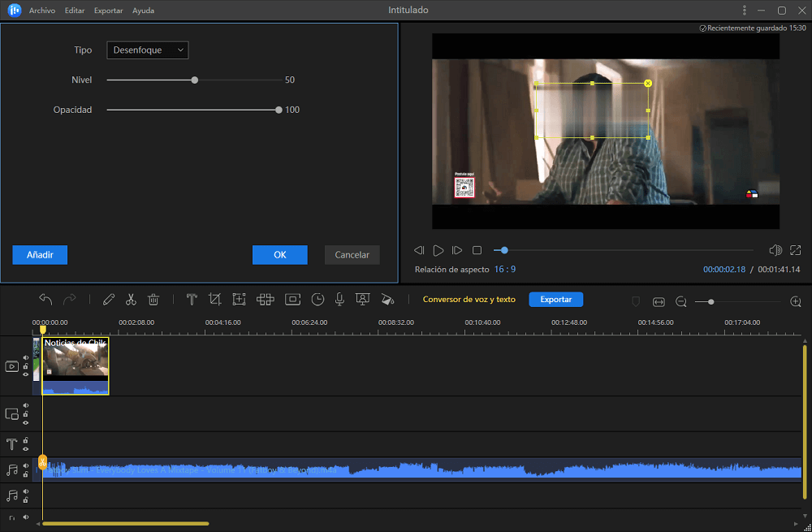The height and width of the screenshot is (532, 812).
Task: Hide the overlay track with its eye icon
Action: coord(26,422)
